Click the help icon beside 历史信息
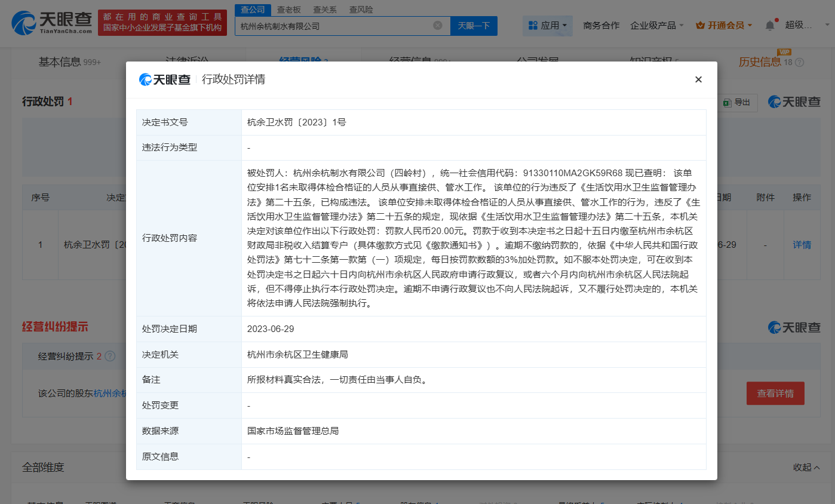835x504 pixels. tap(800, 62)
